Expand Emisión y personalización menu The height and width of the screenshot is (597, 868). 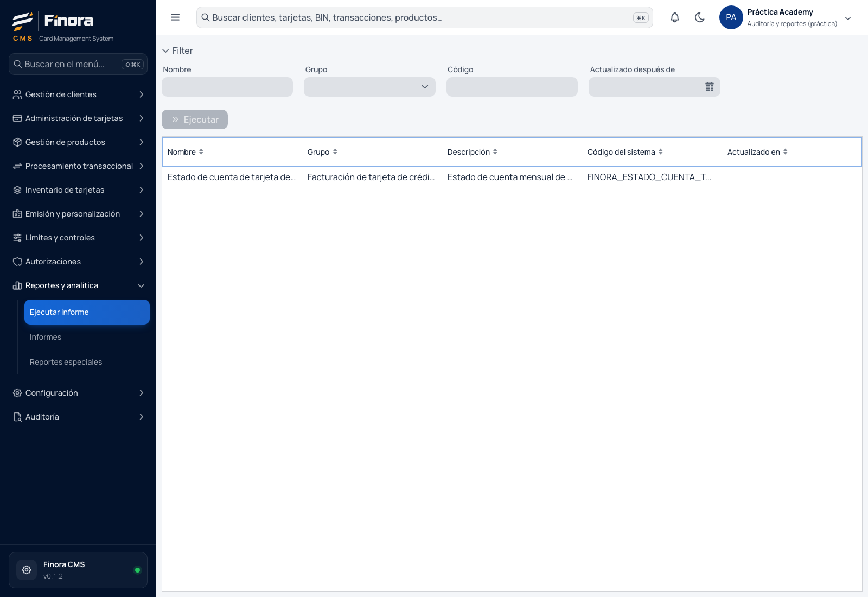[x=78, y=214]
